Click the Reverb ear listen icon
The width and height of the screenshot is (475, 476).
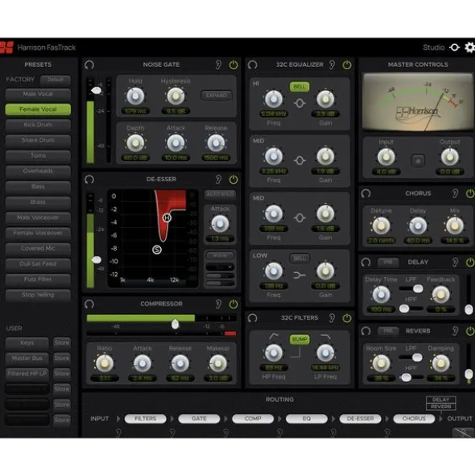point(455,331)
